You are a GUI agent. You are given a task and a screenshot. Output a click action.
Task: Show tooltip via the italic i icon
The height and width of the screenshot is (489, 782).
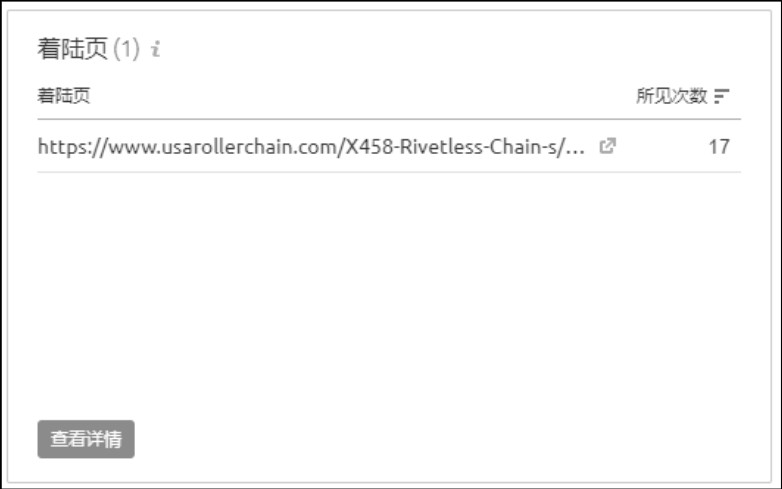156,49
